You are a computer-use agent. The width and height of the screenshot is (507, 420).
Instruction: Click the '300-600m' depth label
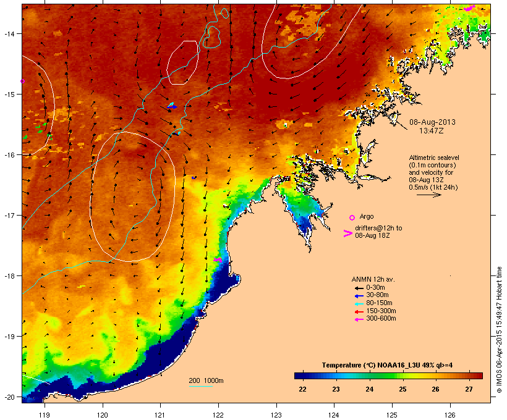click(x=381, y=319)
